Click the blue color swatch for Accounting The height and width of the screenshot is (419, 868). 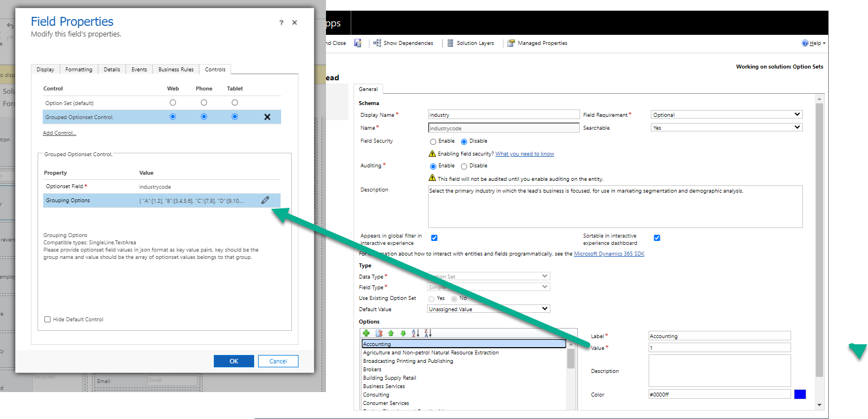800,394
